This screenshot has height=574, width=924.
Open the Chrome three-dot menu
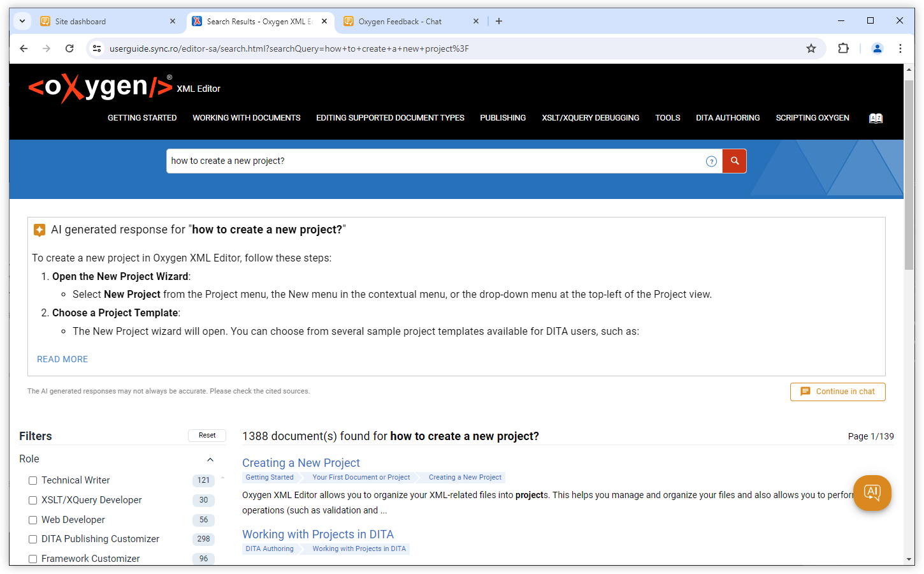coord(900,48)
